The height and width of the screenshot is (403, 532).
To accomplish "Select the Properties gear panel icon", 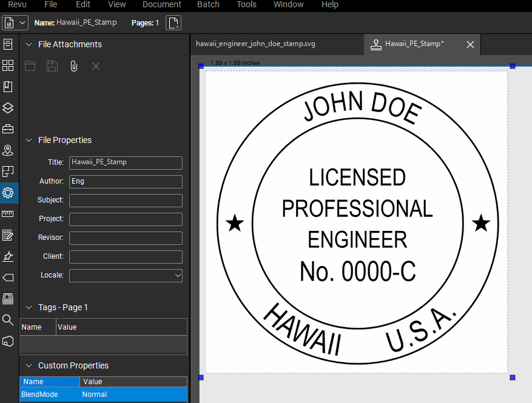I will tap(8, 193).
